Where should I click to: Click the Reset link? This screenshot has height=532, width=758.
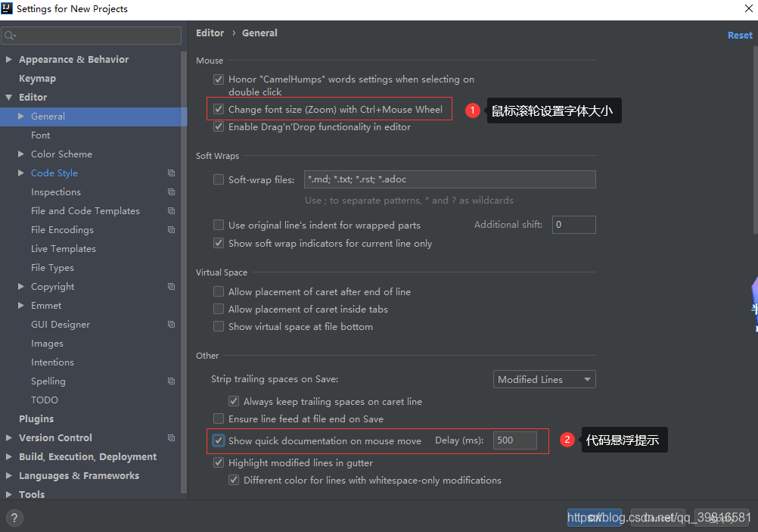pos(740,36)
